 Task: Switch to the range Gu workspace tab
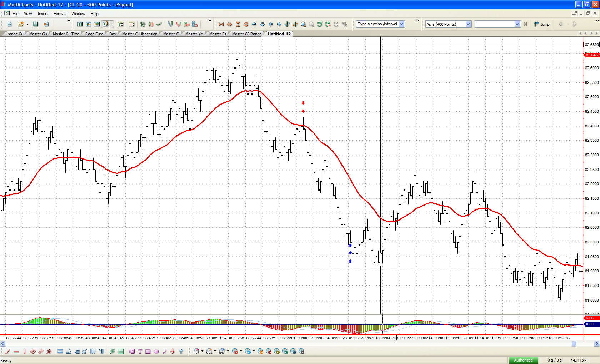point(15,34)
